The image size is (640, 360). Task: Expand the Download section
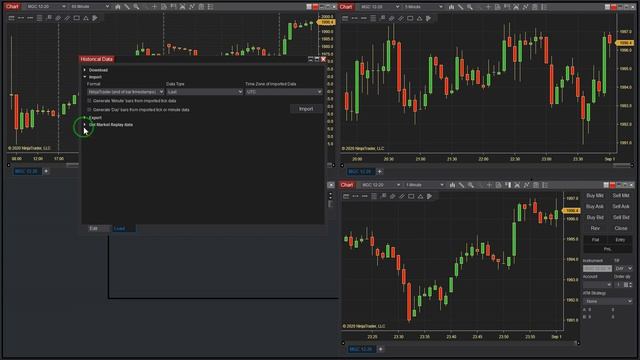[x=84, y=70]
